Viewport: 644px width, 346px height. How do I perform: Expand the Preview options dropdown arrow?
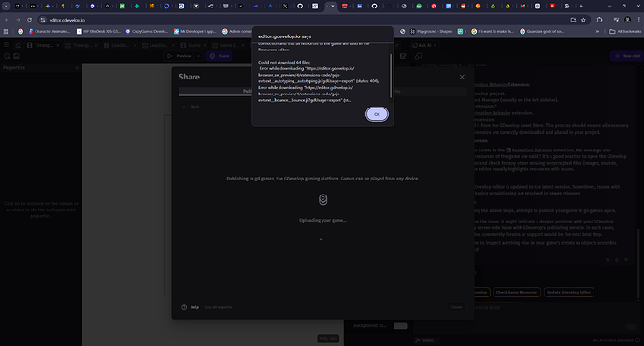coord(198,56)
